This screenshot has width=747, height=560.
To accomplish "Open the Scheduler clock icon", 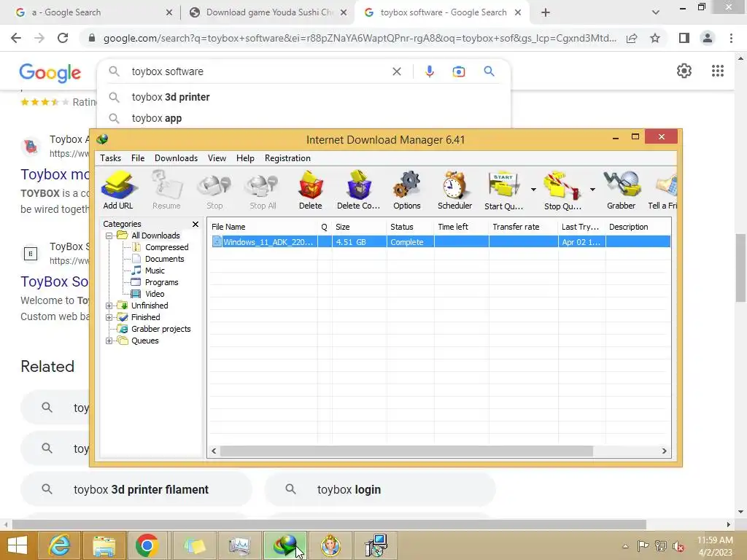I will (x=454, y=190).
